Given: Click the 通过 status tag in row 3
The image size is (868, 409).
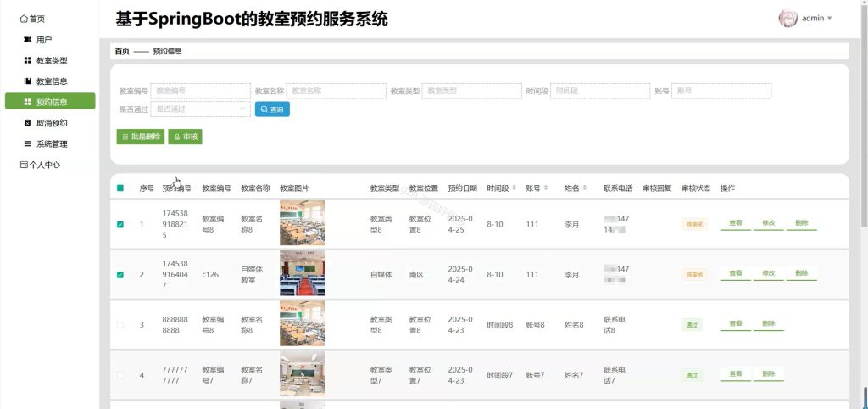Looking at the screenshot, I should (692, 325).
